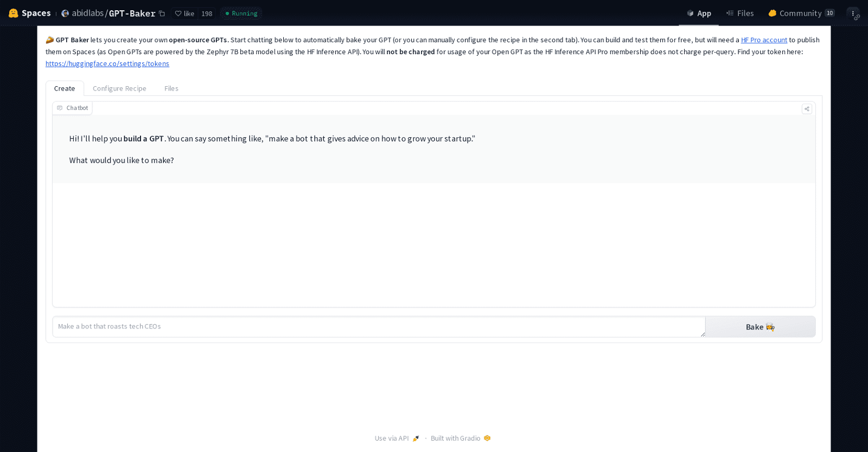This screenshot has height=452, width=868.
Task: Focus the bot description text box
Action: (x=378, y=327)
